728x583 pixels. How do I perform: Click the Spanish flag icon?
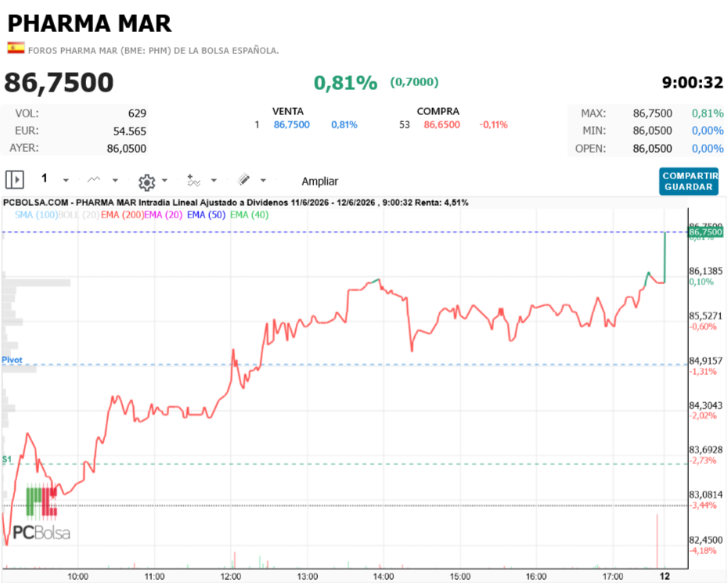click(16, 49)
